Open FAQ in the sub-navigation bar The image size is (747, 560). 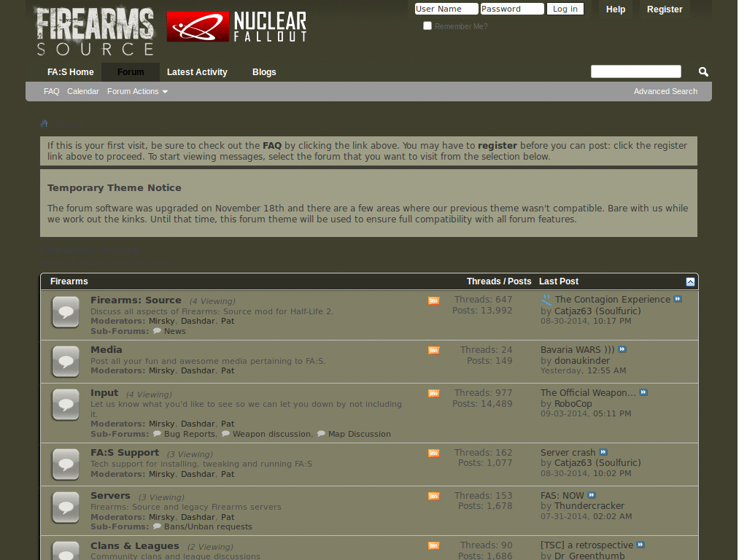tap(52, 91)
